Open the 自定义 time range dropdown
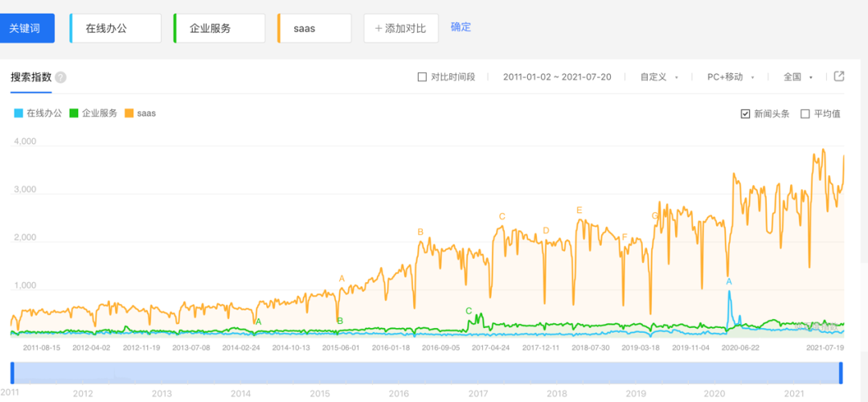 [x=659, y=77]
